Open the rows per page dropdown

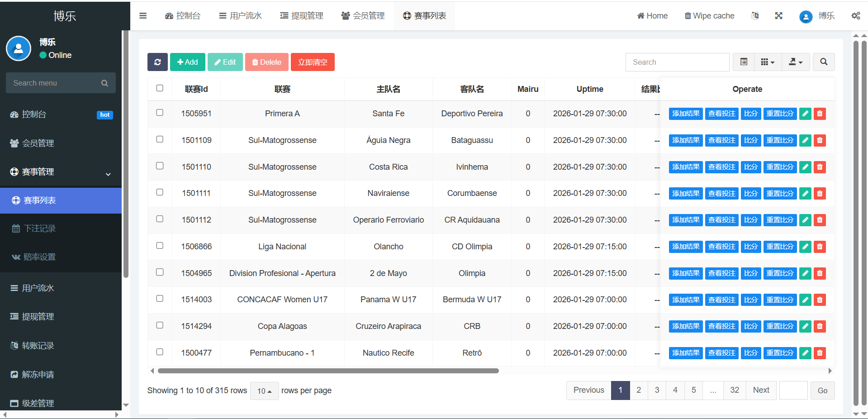click(264, 391)
